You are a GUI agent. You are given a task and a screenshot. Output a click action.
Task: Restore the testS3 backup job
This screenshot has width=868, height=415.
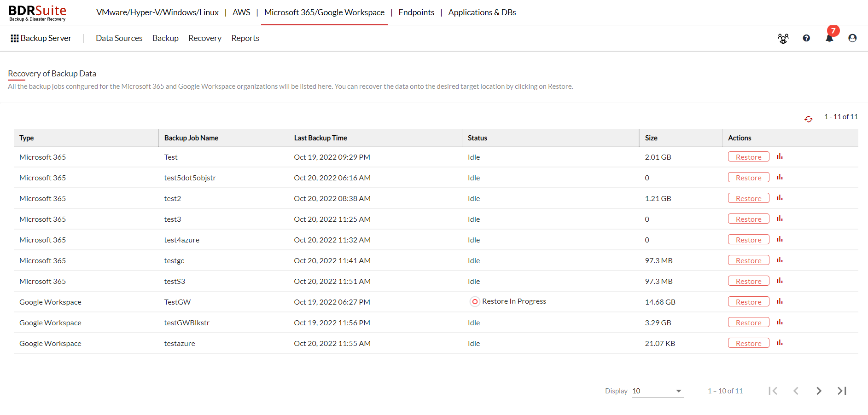(748, 281)
